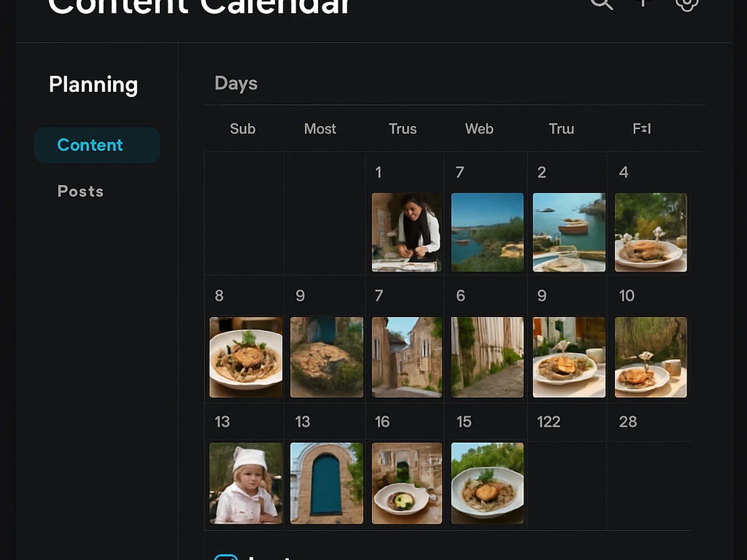This screenshot has height=560, width=747.
Task: Select the child in white hat thumbnail
Action: tap(246, 483)
